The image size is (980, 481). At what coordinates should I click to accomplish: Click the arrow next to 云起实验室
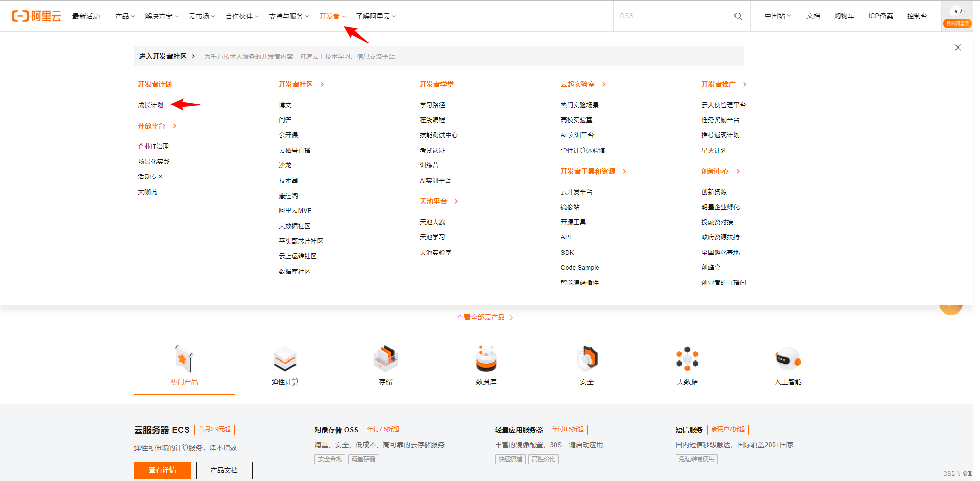click(604, 85)
